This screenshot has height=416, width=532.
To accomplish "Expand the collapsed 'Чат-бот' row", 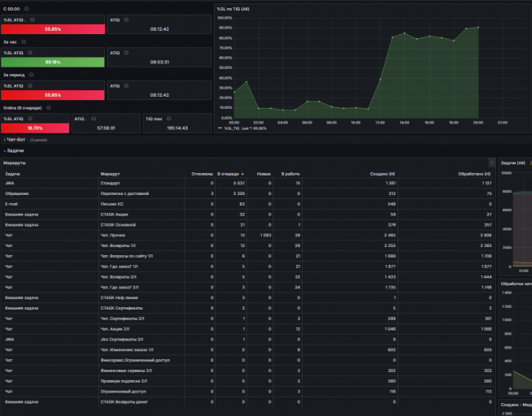I will click(15, 140).
